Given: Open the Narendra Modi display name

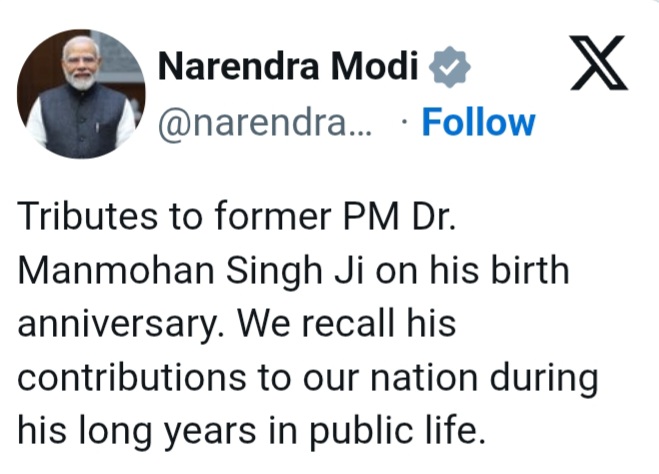Looking at the screenshot, I should [x=288, y=68].
